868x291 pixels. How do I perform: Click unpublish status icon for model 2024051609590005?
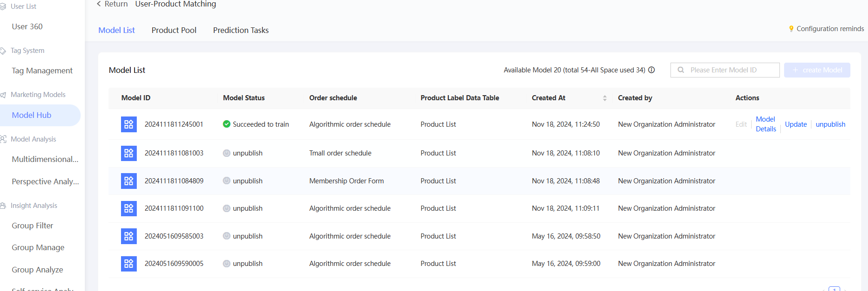(227, 264)
